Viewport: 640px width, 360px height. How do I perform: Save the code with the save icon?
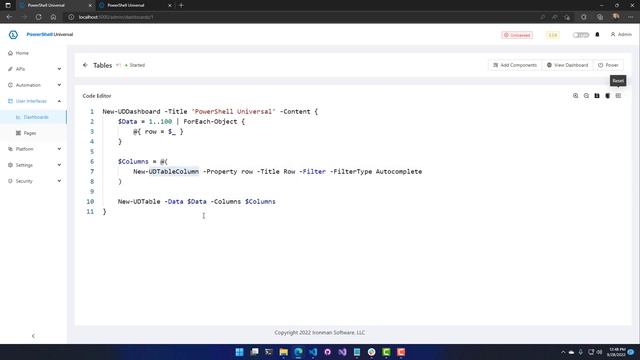click(597, 96)
